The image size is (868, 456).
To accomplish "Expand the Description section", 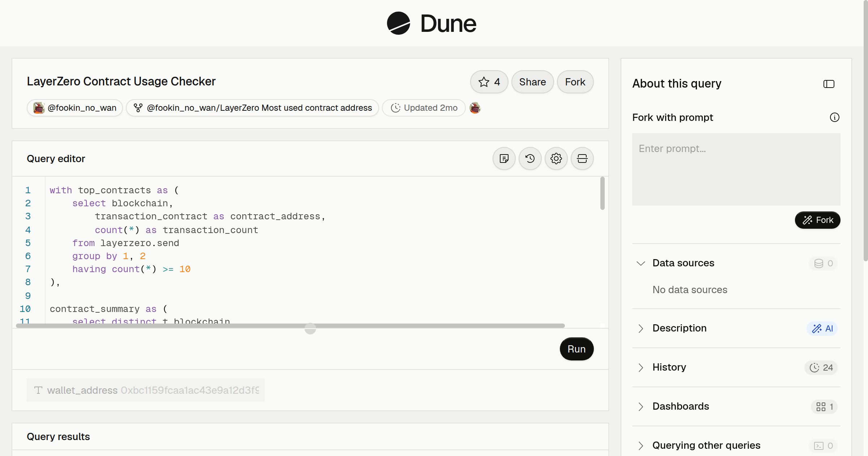I will 641,328.
